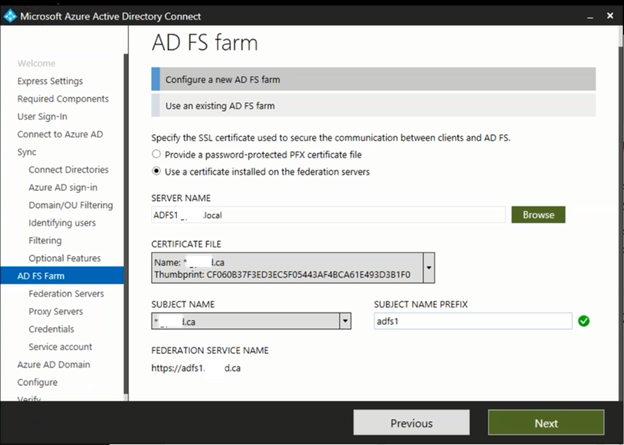This screenshot has height=445, width=624.
Task: Click into the Server Name field
Action: click(328, 215)
